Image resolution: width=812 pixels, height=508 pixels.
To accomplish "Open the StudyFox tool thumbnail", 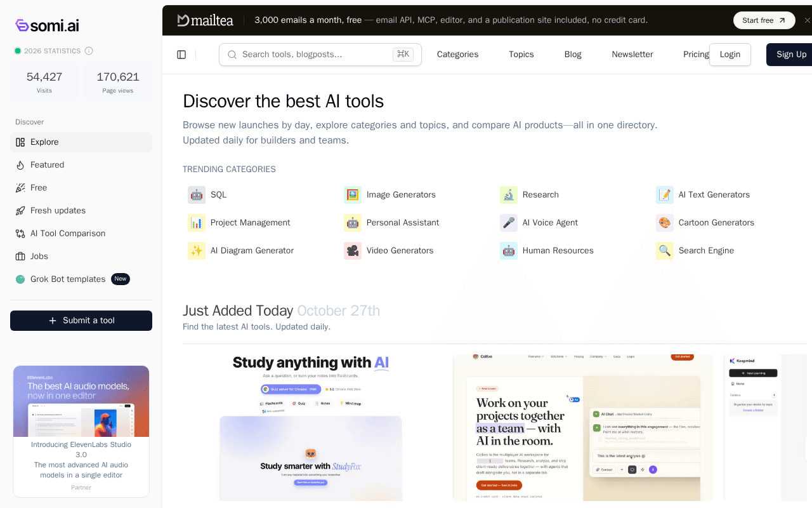I will pos(311,427).
